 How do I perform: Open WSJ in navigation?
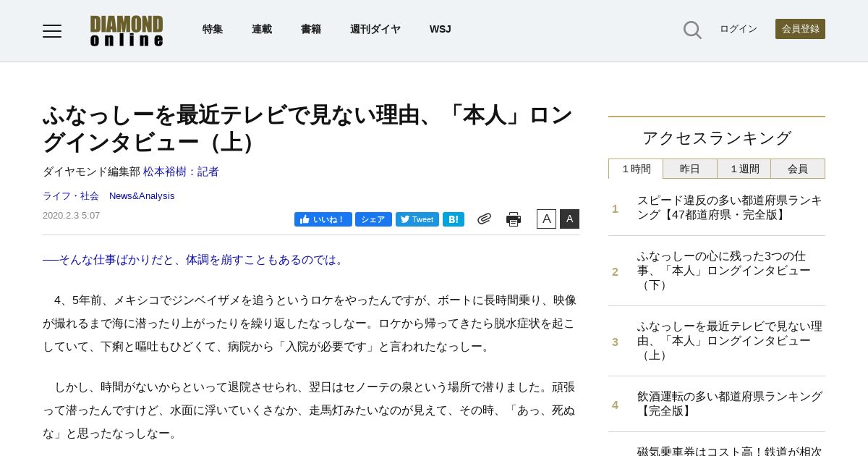point(440,29)
